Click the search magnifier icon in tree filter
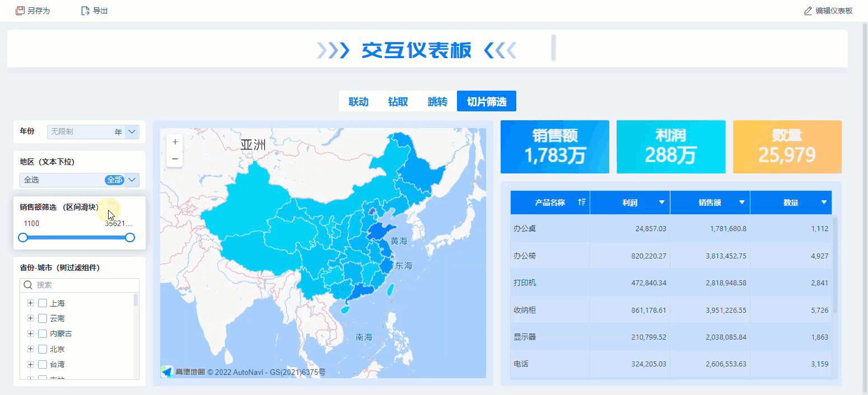 [28, 285]
